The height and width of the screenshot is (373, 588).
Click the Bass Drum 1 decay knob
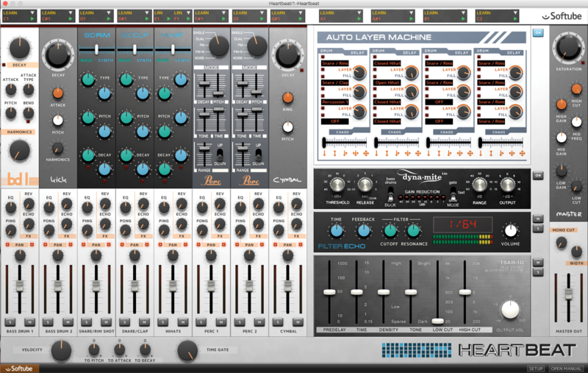coord(19,48)
